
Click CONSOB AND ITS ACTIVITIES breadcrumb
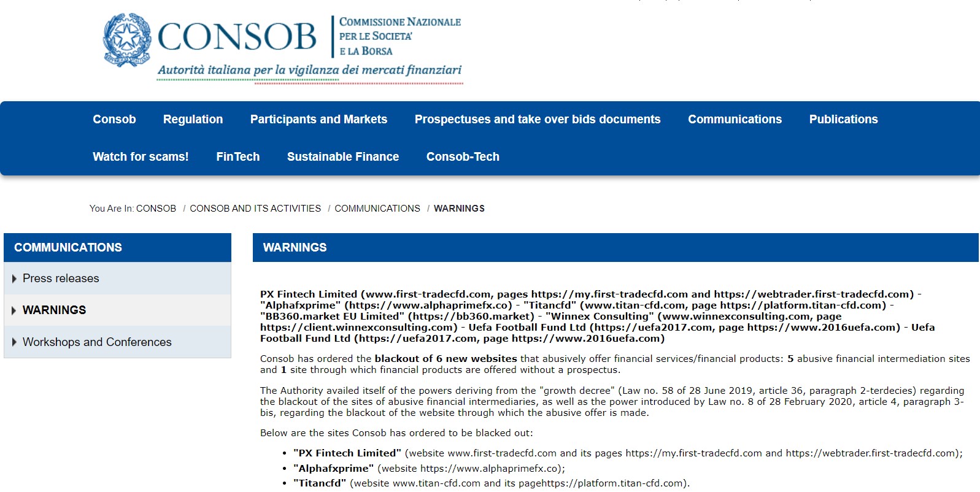click(255, 209)
